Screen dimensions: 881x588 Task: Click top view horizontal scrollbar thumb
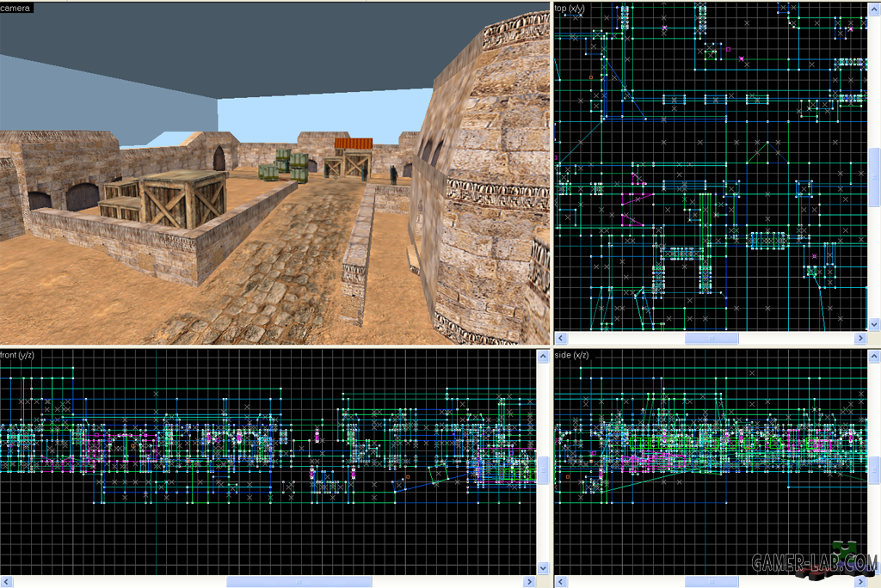(712, 338)
